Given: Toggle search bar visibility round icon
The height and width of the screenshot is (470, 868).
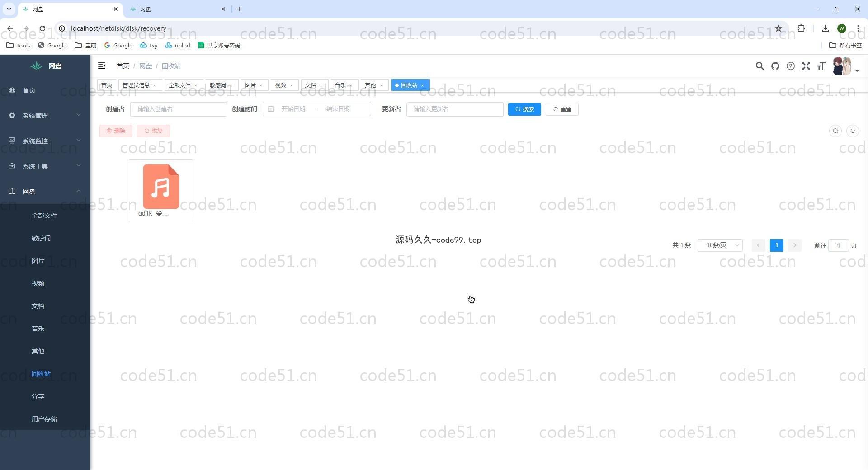Looking at the screenshot, I should pos(835,131).
